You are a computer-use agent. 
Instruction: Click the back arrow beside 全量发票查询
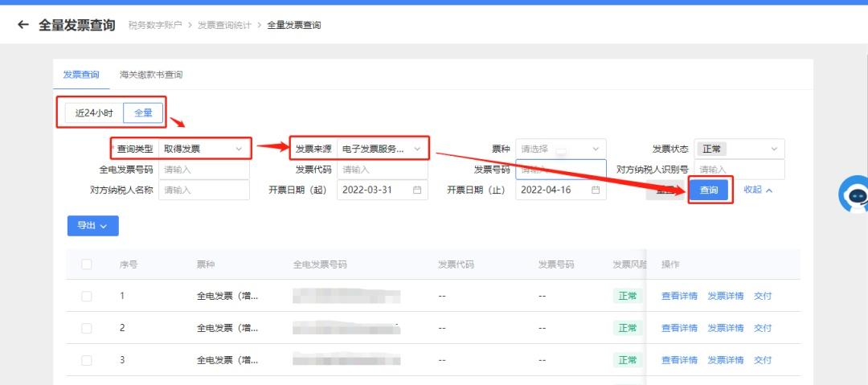click(23, 25)
